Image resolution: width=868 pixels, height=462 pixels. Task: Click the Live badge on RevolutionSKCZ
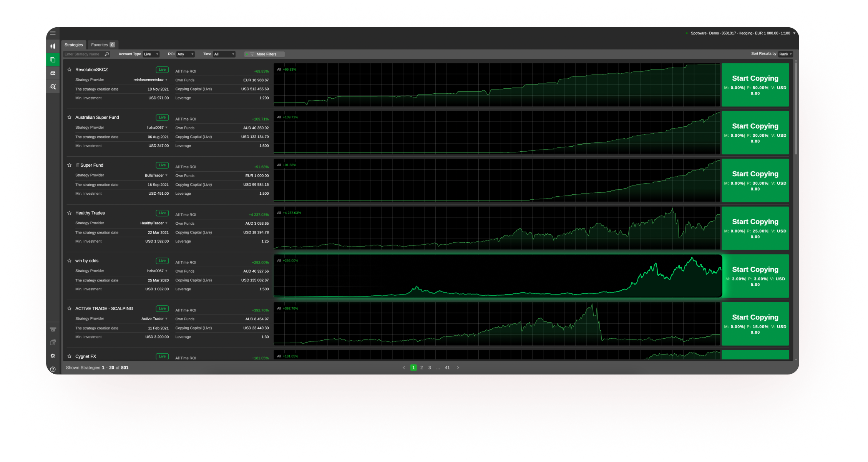pos(162,70)
